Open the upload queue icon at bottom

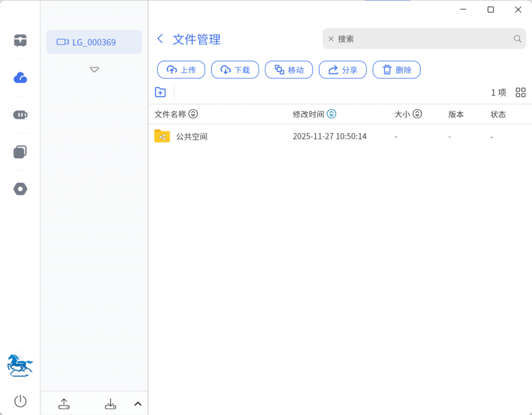[x=64, y=404]
